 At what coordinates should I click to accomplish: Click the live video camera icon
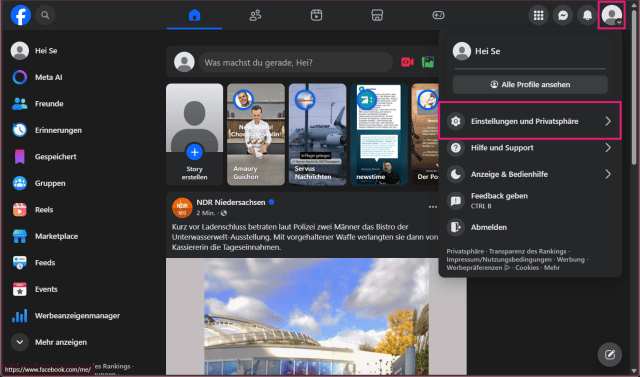pos(407,62)
